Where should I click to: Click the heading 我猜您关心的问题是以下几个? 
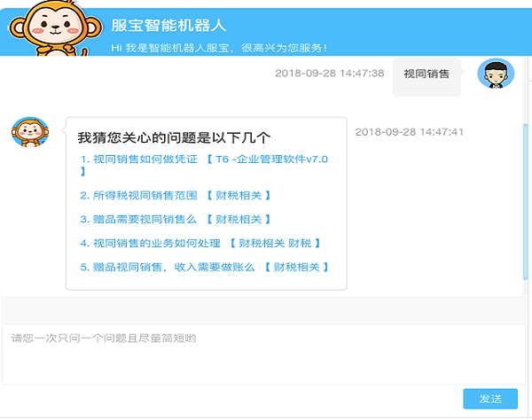(174, 137)
